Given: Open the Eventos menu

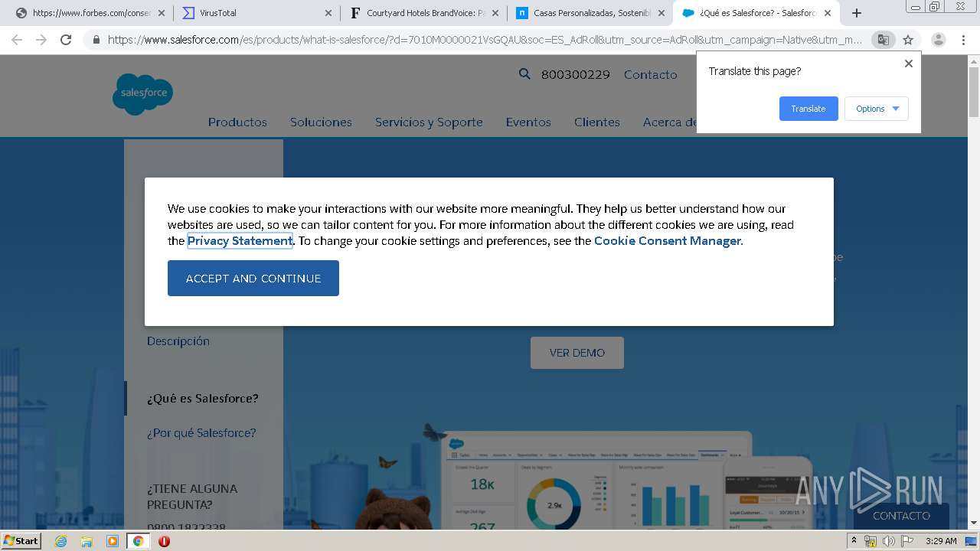Looking at the screenshot, I should click(528, 122).
